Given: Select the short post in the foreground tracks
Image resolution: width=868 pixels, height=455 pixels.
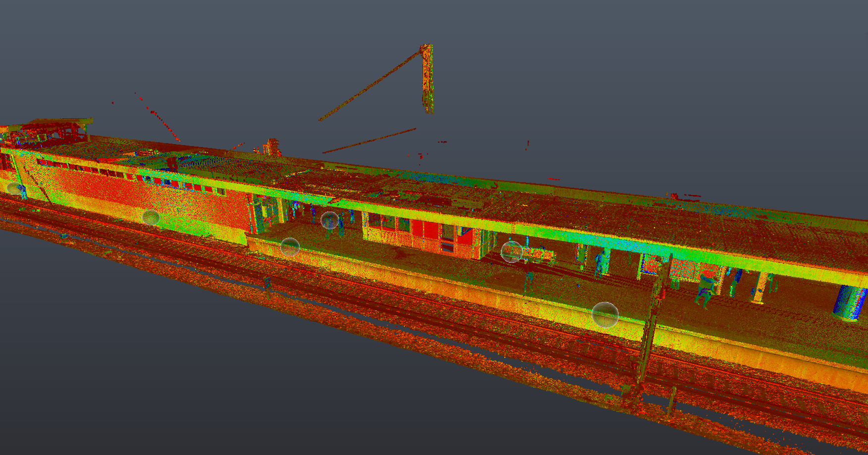Looking at the screenshot, I should click(268, 283).
